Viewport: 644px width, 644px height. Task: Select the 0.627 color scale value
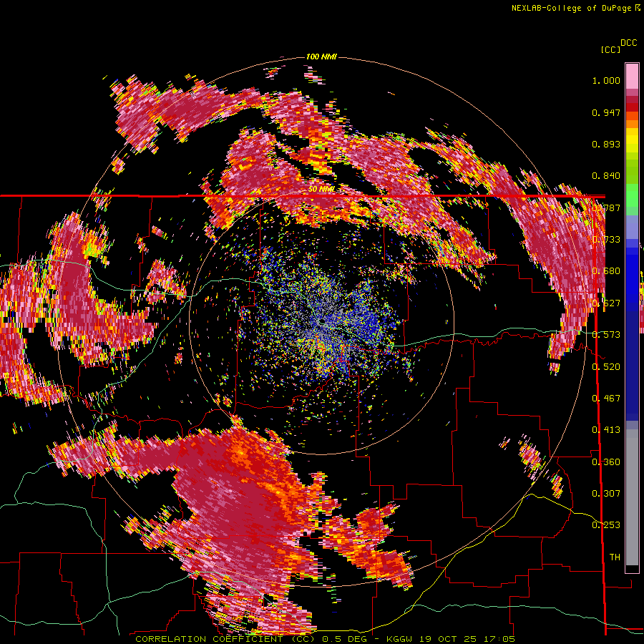(606, 303)
